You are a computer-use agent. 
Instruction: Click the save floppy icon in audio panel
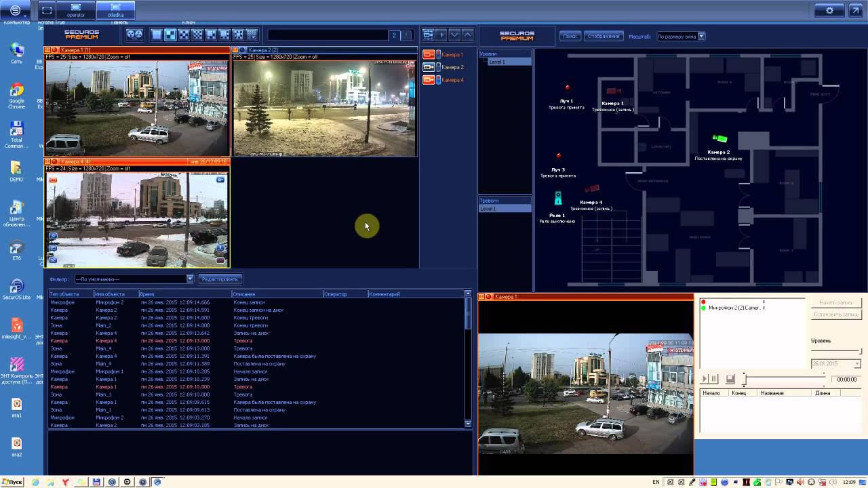730,379
